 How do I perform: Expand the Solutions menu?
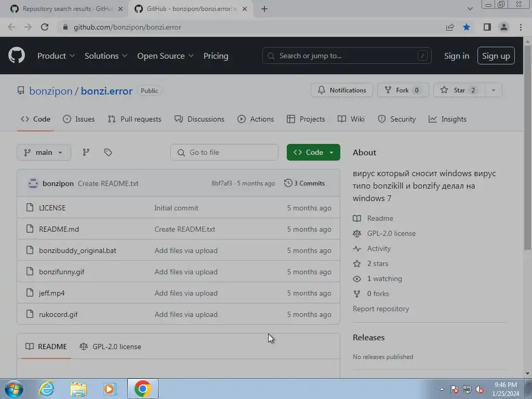(x=106, y=56)
